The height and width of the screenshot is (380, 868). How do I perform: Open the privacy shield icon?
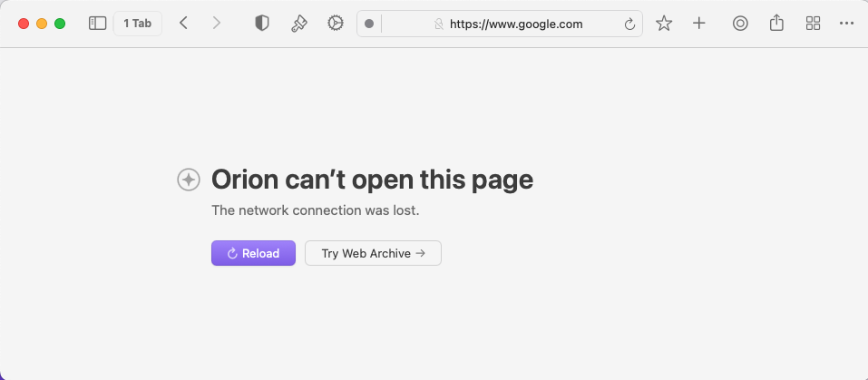pyautogui.click(x=262, y=24)
